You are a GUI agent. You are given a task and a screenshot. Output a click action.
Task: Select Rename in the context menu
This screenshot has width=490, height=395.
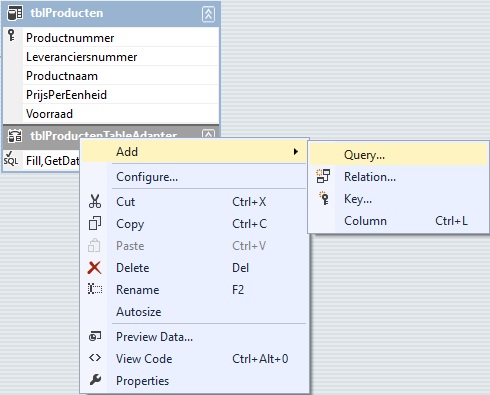click(x=194, y=290)
